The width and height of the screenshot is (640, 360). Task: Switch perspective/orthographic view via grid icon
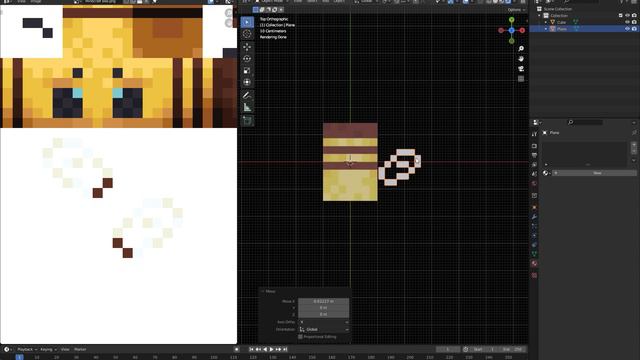click(x=521, y=79)
